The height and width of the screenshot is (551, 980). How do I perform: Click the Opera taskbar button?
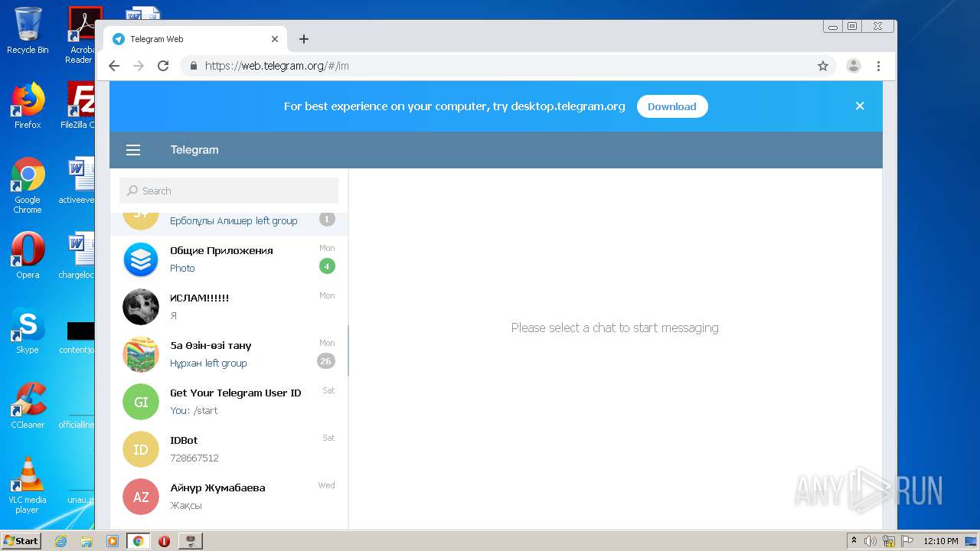pos(164,541)
